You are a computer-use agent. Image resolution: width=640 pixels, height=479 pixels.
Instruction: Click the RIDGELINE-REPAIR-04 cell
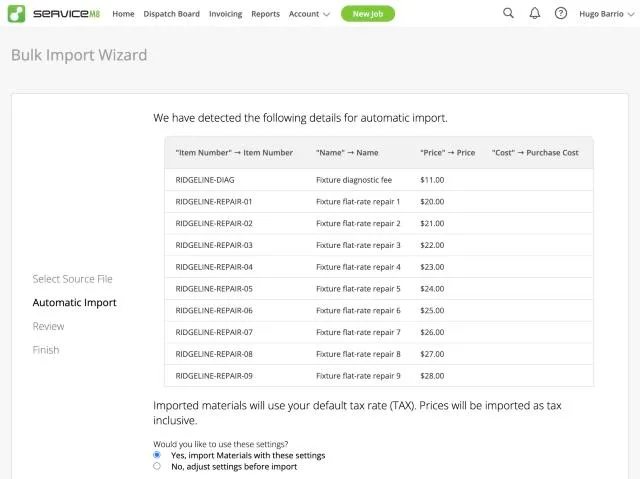214,267
